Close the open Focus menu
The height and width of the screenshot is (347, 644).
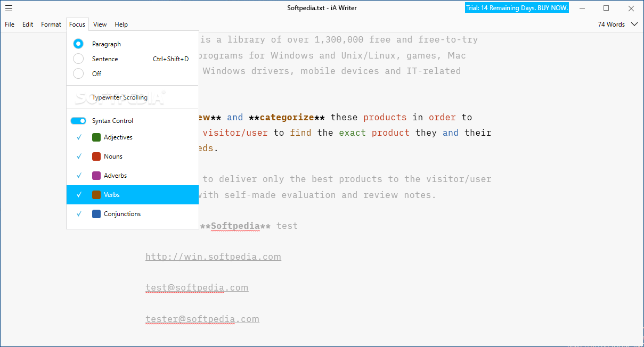[x=77, y=24]
